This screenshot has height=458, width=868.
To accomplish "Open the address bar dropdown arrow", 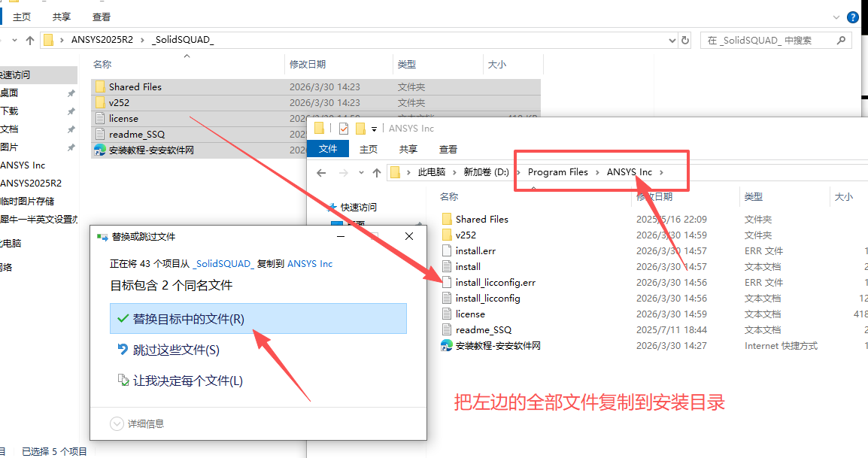I will (x=672, y=40).
